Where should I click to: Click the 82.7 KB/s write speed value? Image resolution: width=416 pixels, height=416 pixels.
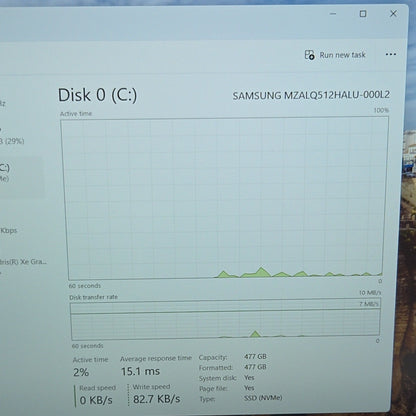157,399
